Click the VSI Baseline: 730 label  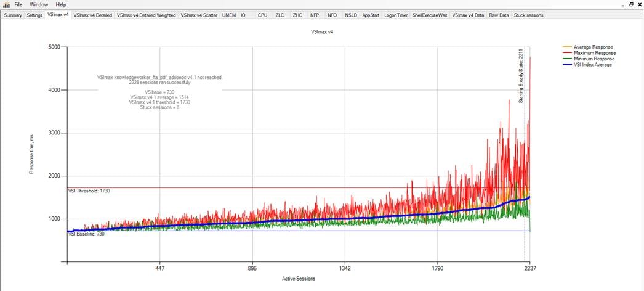pyautogui.click(x=86, y=234)
